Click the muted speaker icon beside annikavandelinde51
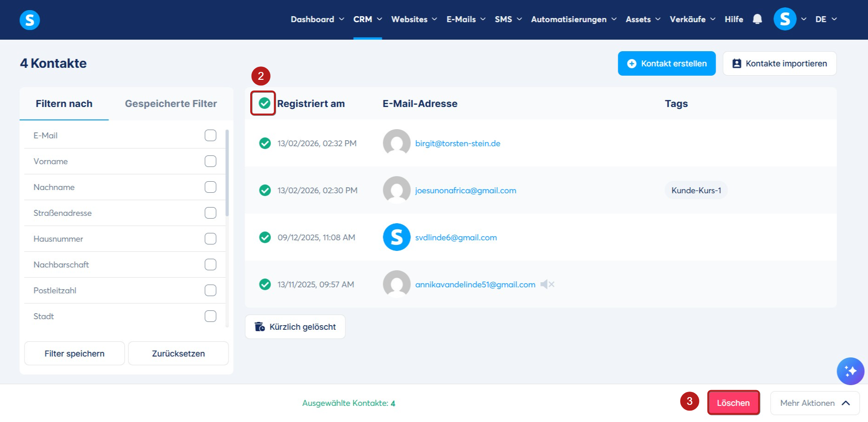 pyautogui.click(x=547, y=285)
